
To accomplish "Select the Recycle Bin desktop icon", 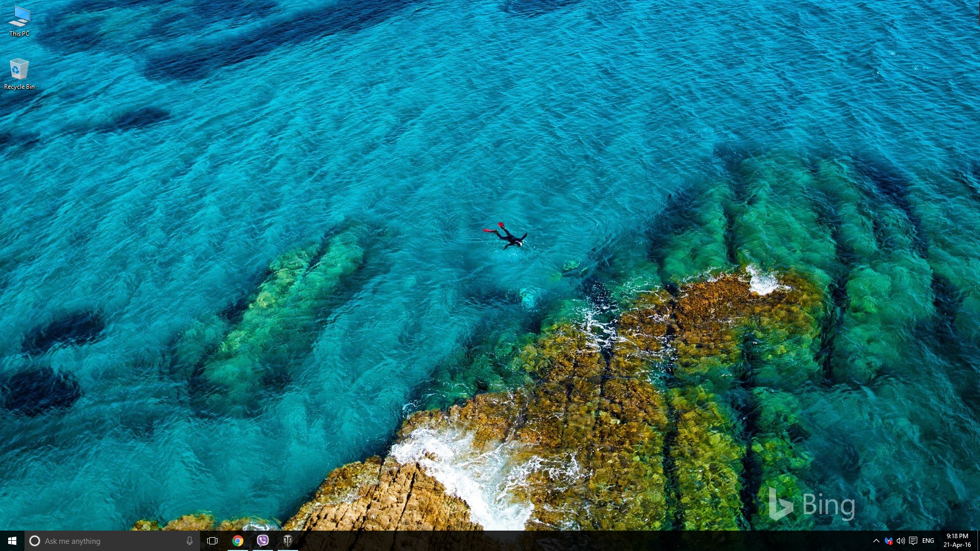I will tap(19, 69).
